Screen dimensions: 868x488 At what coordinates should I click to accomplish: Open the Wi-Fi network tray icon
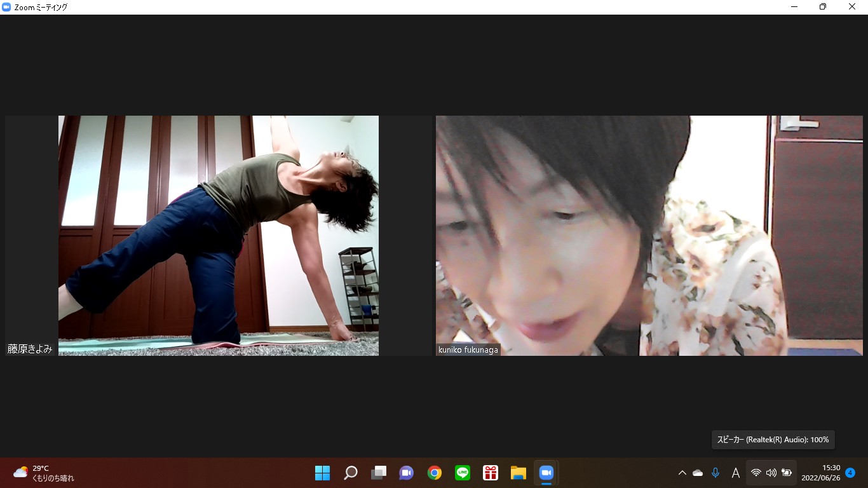click(756, 473)
